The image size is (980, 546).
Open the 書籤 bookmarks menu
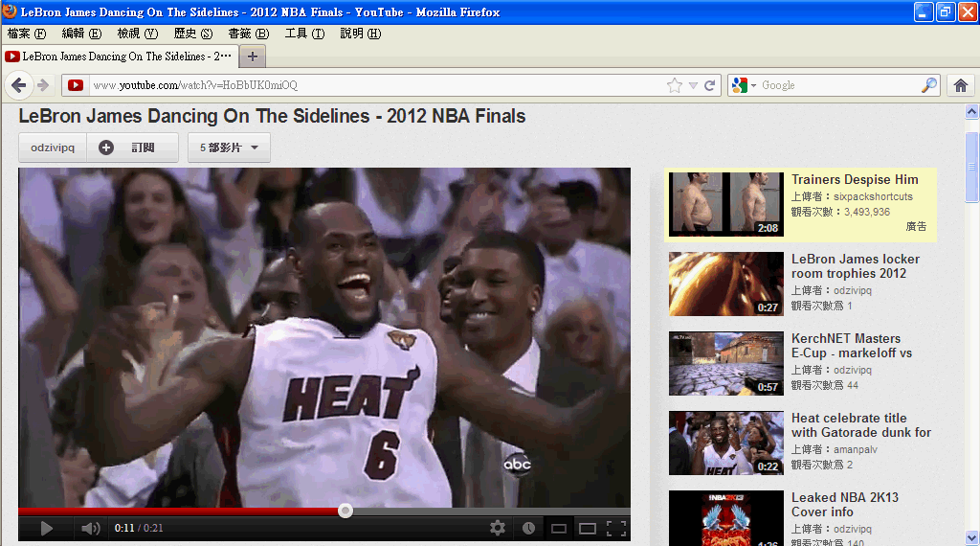[x=248, y=34]
